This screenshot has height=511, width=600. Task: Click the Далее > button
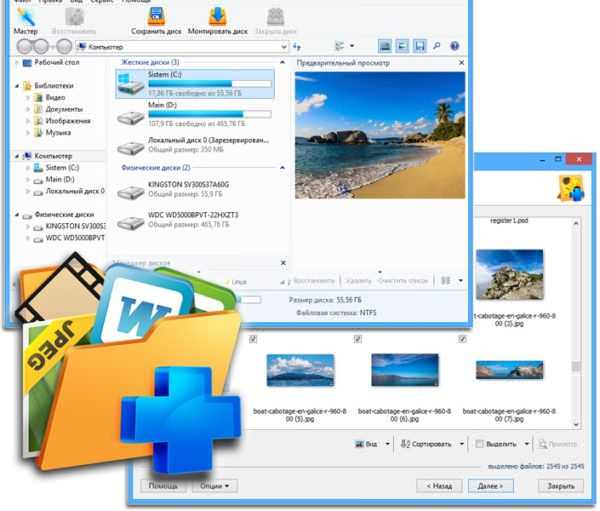(x=491, y=486)
